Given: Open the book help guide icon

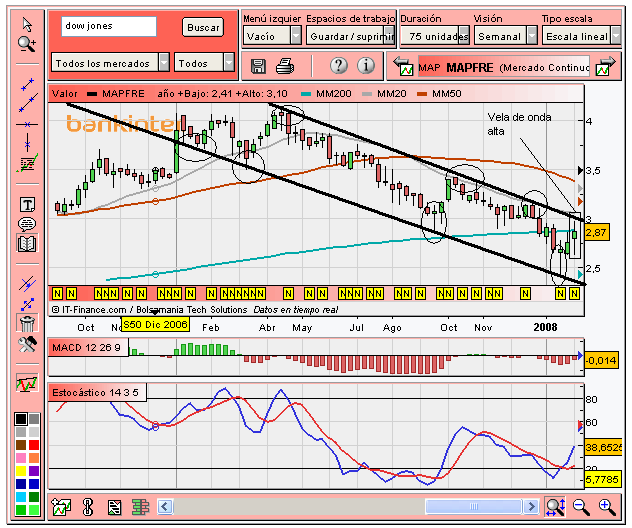Looking at the screenshot, I should [27, 243].
